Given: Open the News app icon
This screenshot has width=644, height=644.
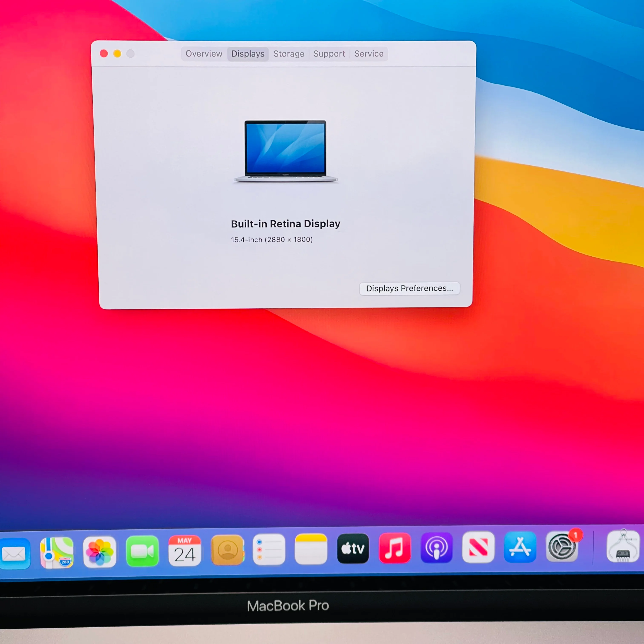Looking at the screenshot, I should [x=478, y=547].
